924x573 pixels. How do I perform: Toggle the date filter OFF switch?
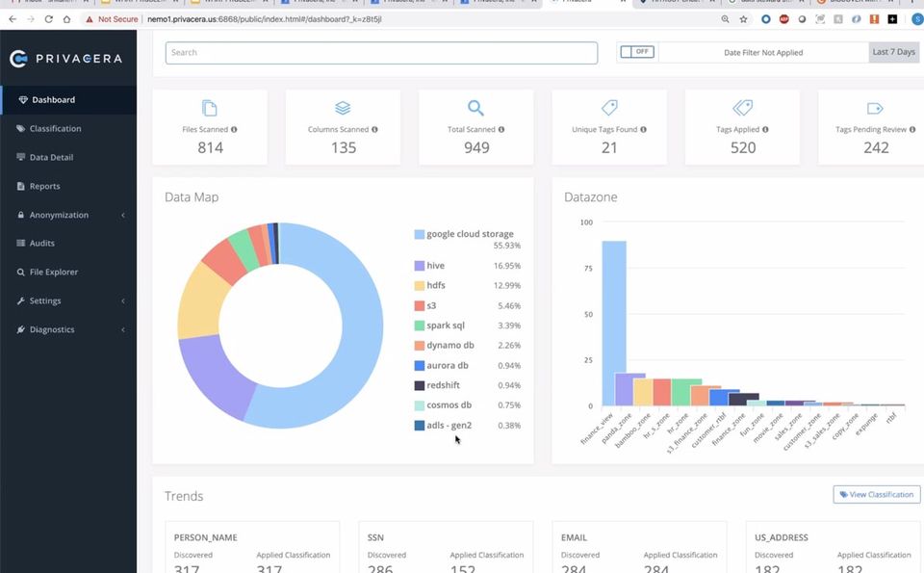[x=637, y=52]
